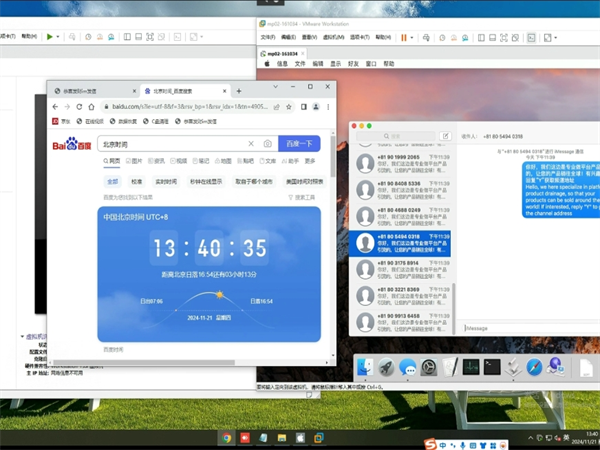This screenshot has width=600, height=450.
Task: Click the compose new message icon
Action: [x=445, y=136]
